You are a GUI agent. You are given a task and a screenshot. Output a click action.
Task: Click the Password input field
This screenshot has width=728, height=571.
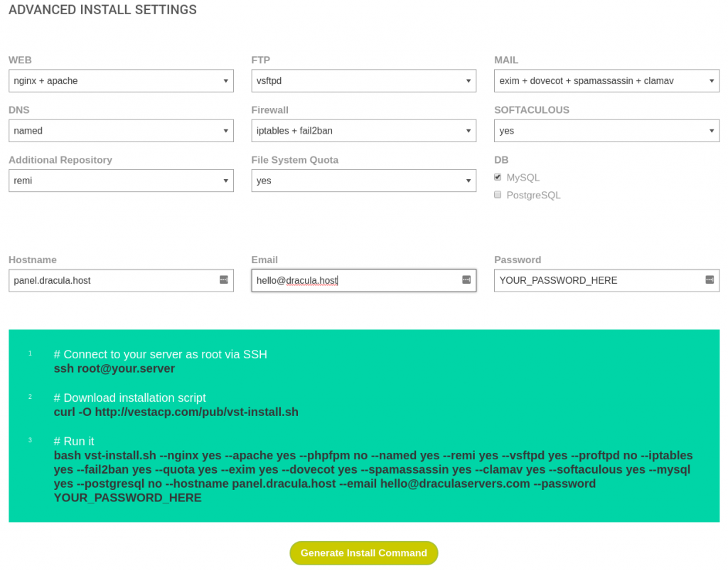597,280
